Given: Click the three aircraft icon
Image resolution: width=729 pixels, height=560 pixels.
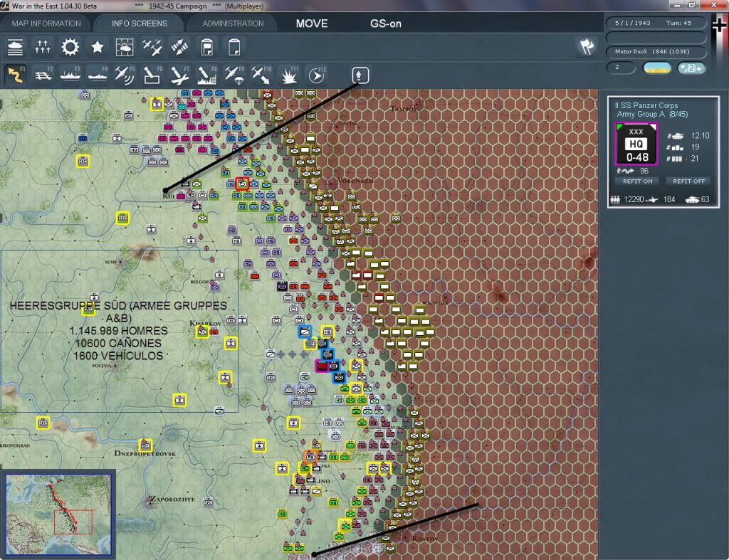Looking at the screenshot, I should point(152,47).
